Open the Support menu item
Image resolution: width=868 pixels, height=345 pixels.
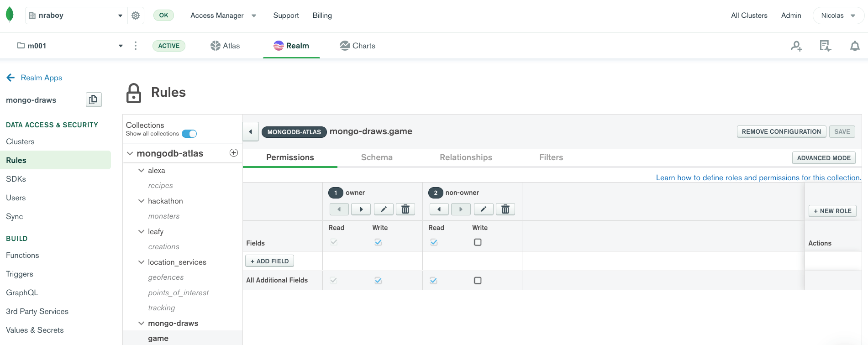pyautogui.click(x=286, y=16)
